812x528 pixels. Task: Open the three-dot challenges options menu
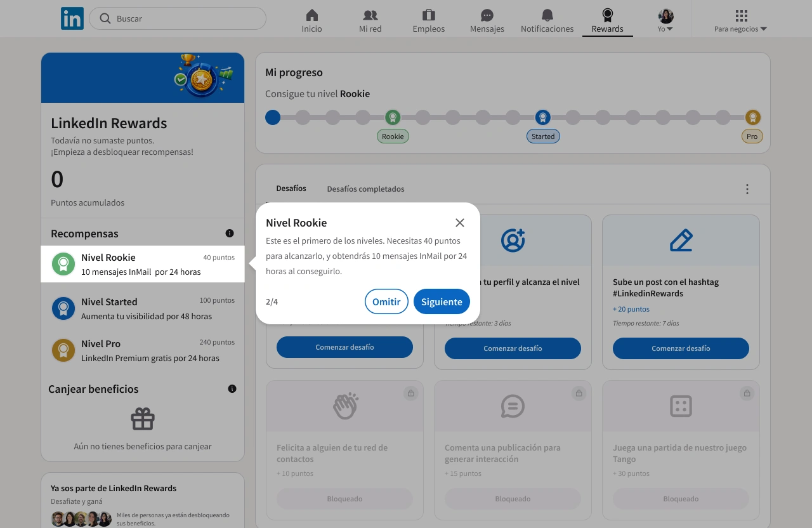pos(747,189)
